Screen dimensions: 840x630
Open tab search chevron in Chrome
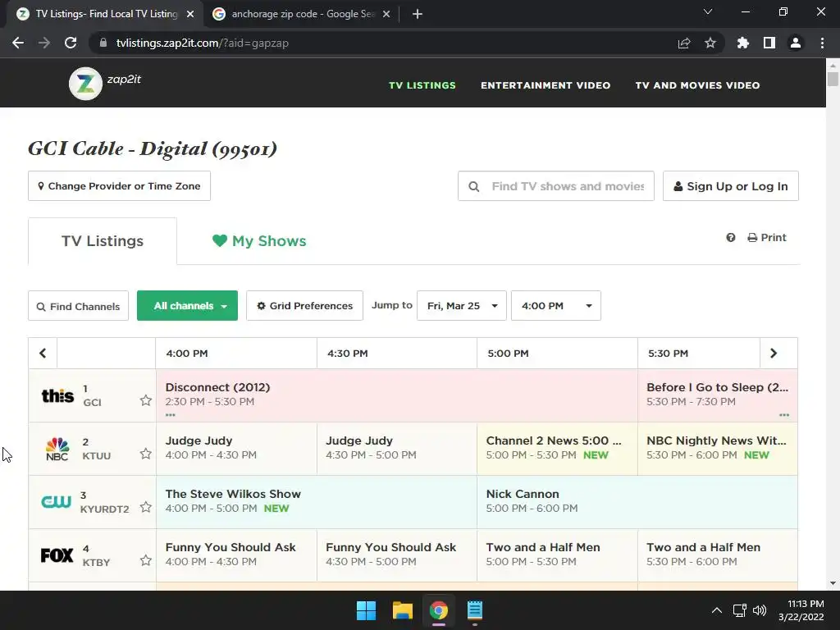(708, 11)
